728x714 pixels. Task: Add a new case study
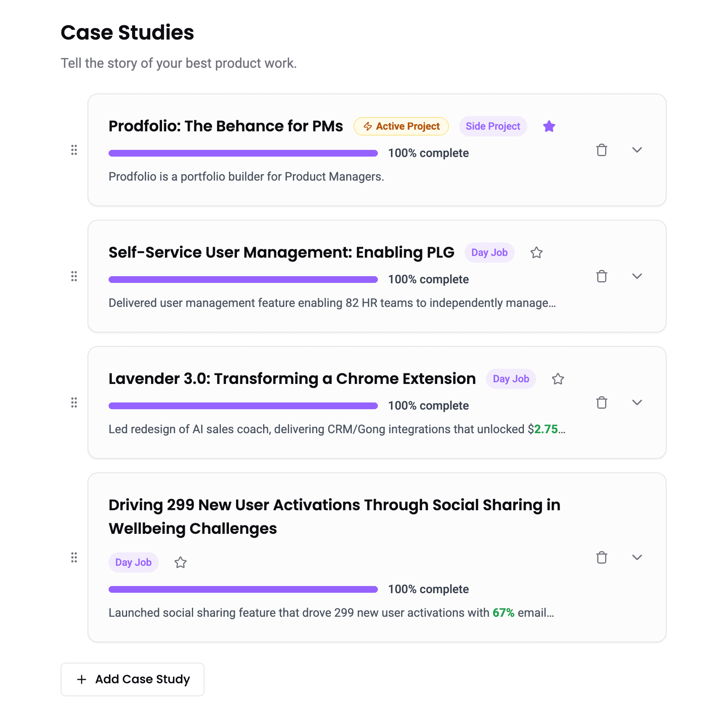click(133, 679)
